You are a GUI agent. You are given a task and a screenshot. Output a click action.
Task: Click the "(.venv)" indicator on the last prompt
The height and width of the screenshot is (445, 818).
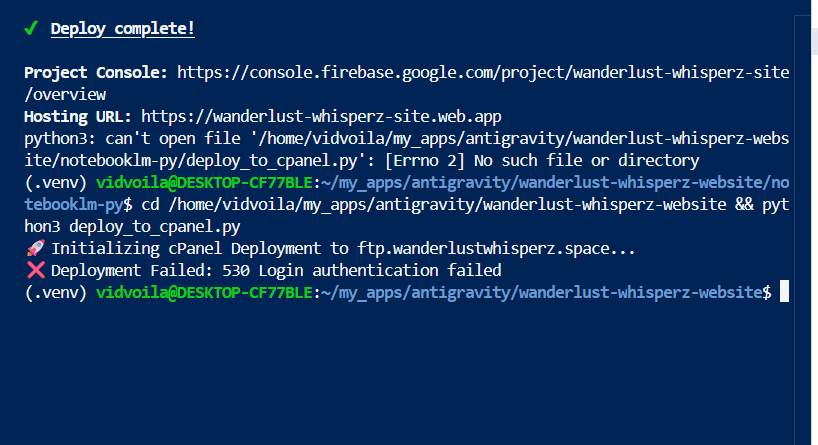pos(56,292)
